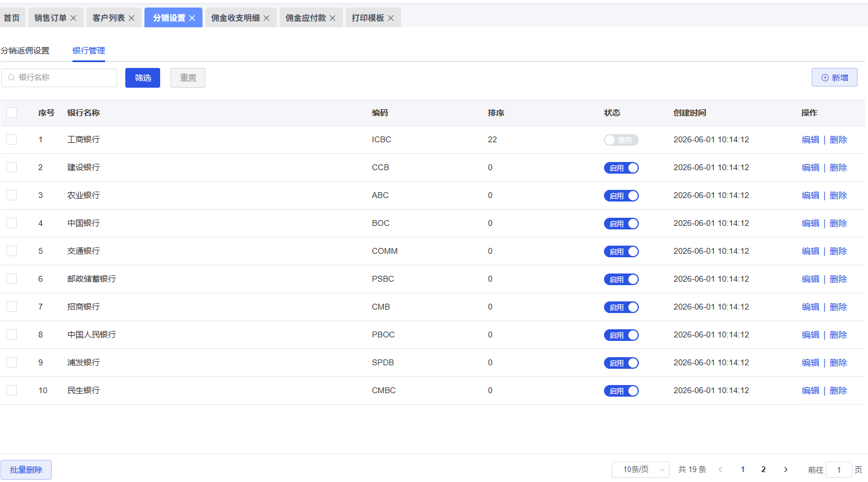The width and height of the screenshot is (868, 482).
Task: Delete the 农业银行 row
Action: [x=838, y=195]
